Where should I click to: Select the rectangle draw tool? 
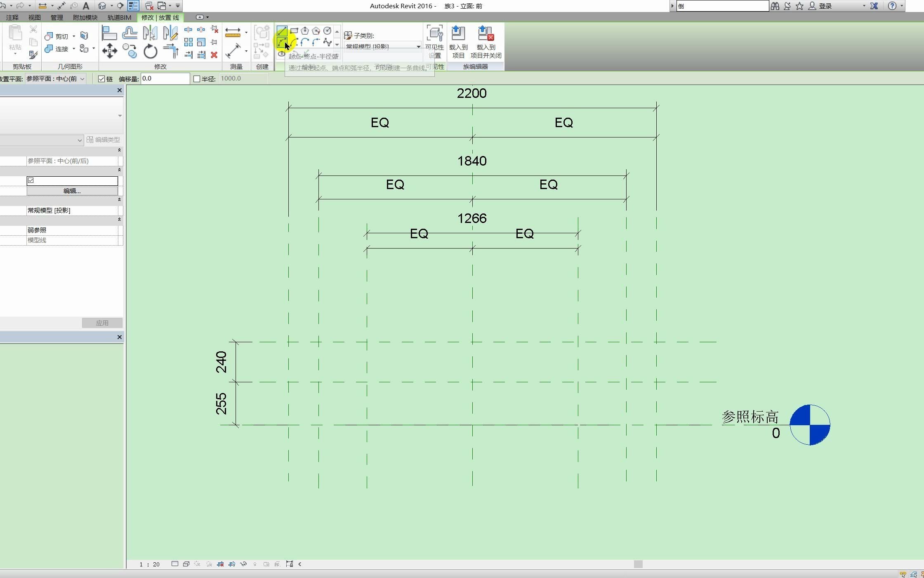[x=294, y=30]
